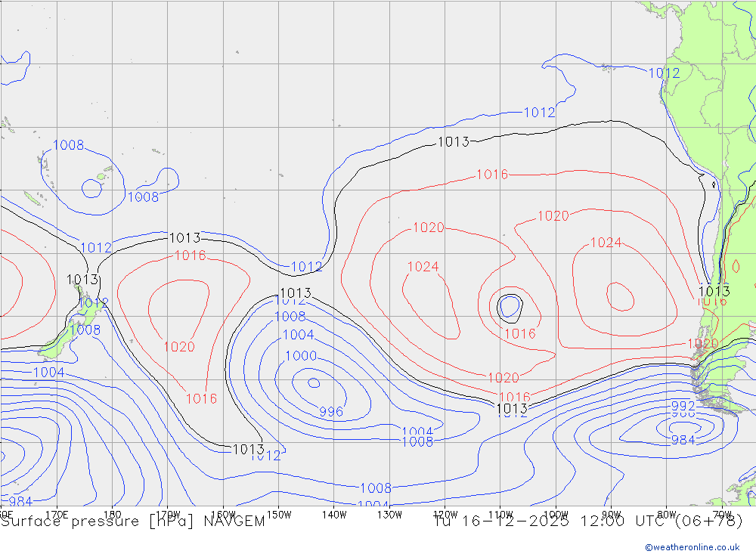Screen dimensions: 756x554
Task: Click the 1012 label over South America
Action: click(x=665, y=73)
